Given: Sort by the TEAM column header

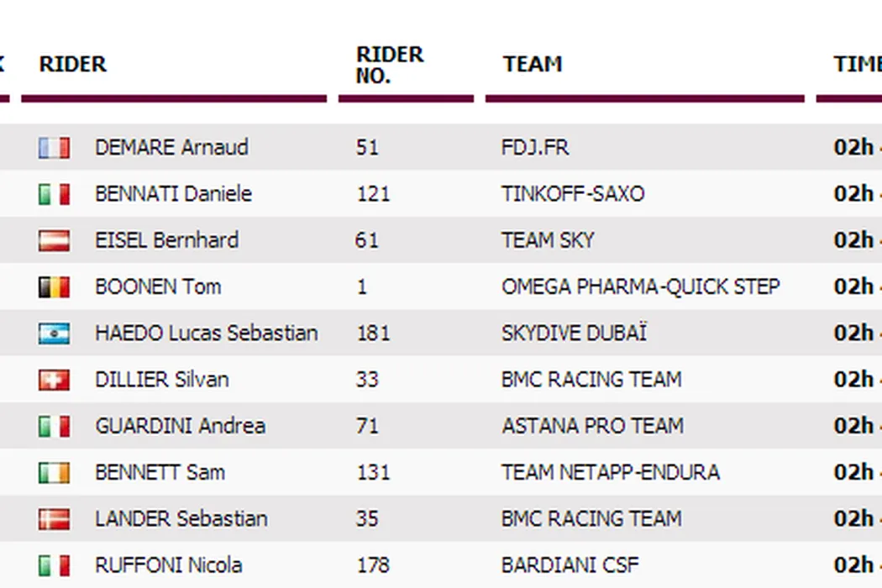Looking at the screenshot, I should click(533, 65).
